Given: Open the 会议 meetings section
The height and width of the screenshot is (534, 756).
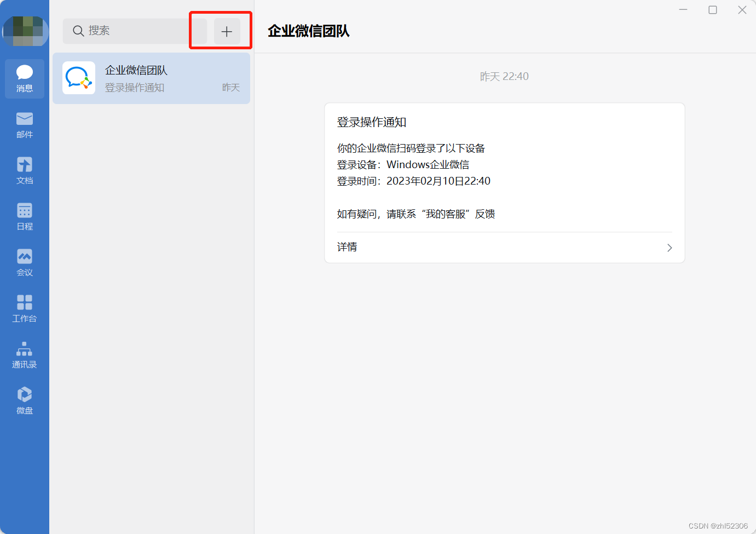Looking at the screenshot, I should click(25, 263).
